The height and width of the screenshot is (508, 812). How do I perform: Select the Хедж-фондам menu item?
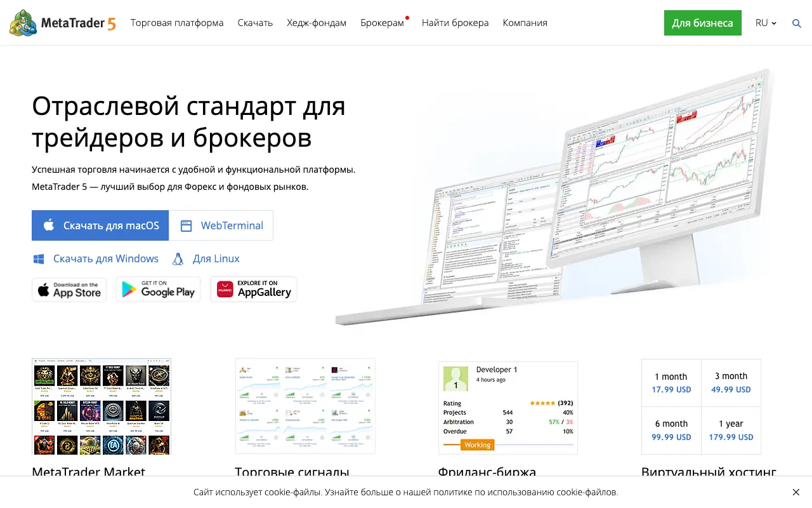point(317,23)
